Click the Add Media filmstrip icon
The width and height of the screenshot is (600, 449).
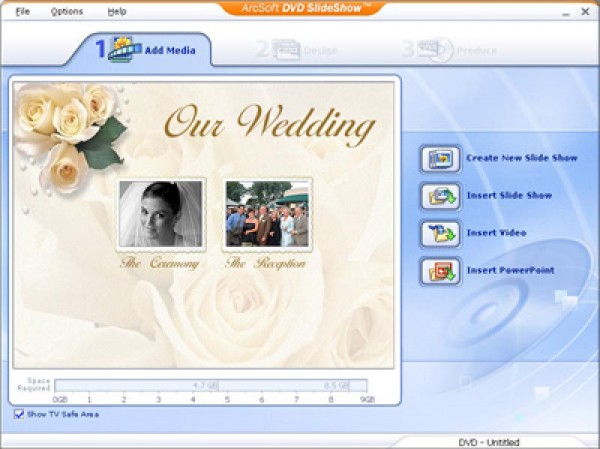pyautogui.click(x=124, y=49)
